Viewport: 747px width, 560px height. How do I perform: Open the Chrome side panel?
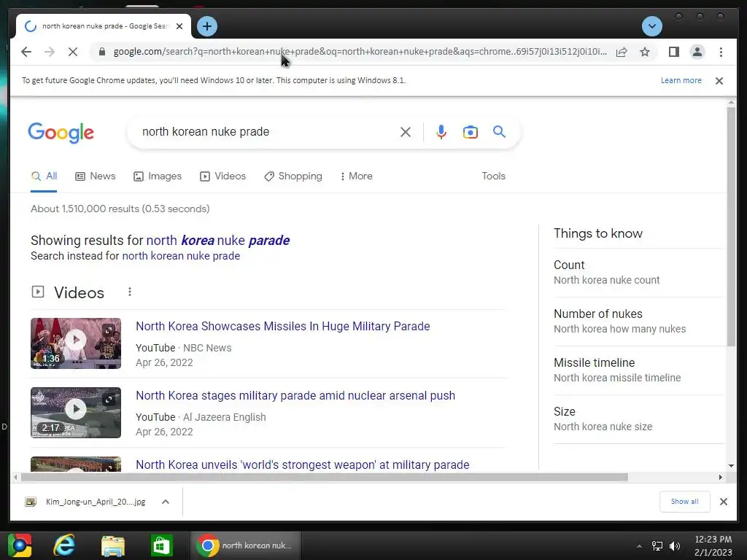click(673, 52)
